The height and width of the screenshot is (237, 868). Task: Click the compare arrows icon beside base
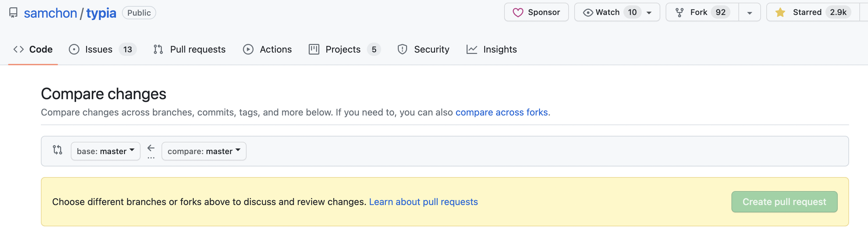point(57,150)
